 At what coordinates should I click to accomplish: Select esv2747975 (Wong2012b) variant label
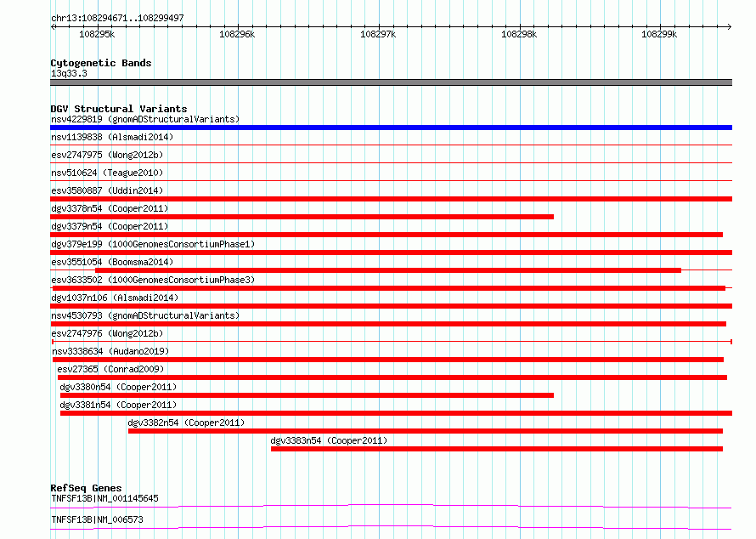pyautogui.click(x=107, y=155)
